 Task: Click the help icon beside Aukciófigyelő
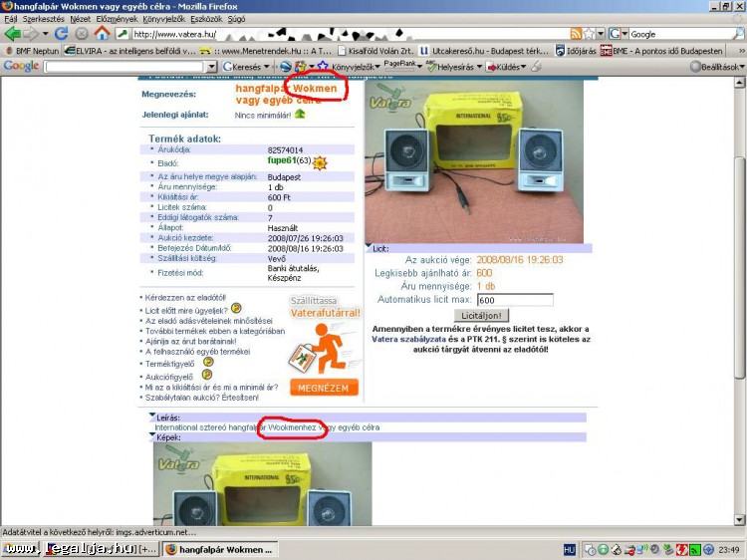tap(208, 376)
